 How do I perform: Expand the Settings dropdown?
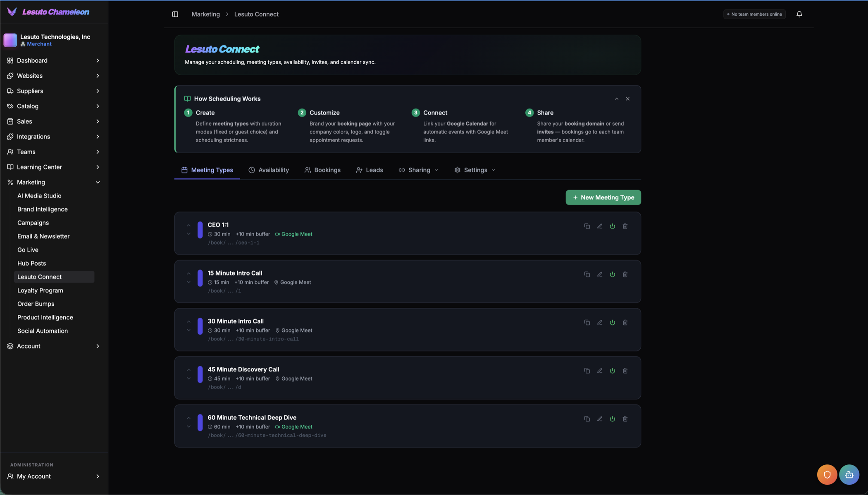tap(475, 170)
